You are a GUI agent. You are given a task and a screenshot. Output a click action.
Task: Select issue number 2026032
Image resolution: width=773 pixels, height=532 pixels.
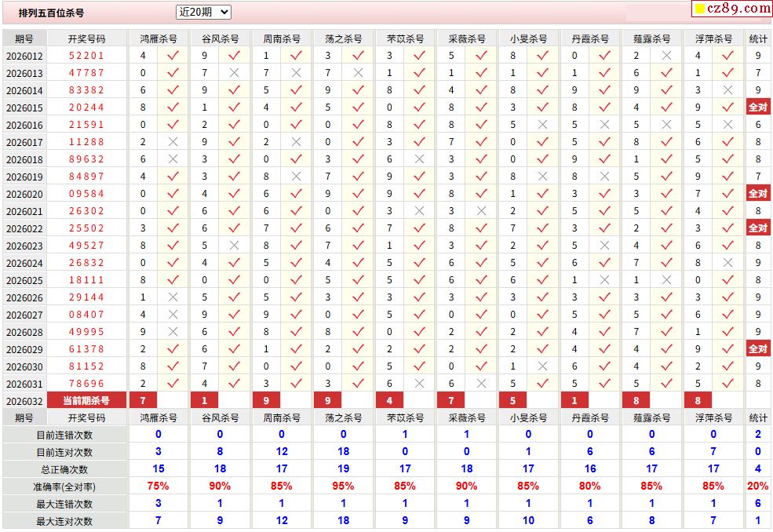[x=24, y=401]
